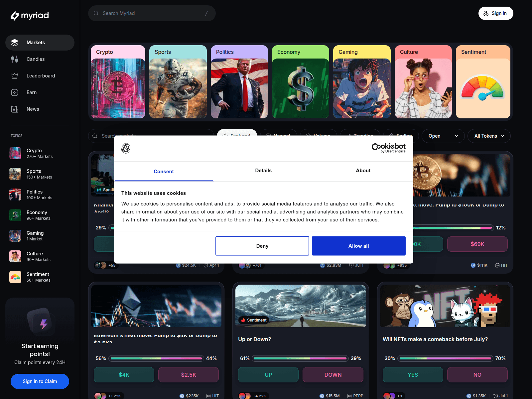The image size is (532, 399).
Task: Choose UP on Up or Down market
Action: (x=268, y=375)
